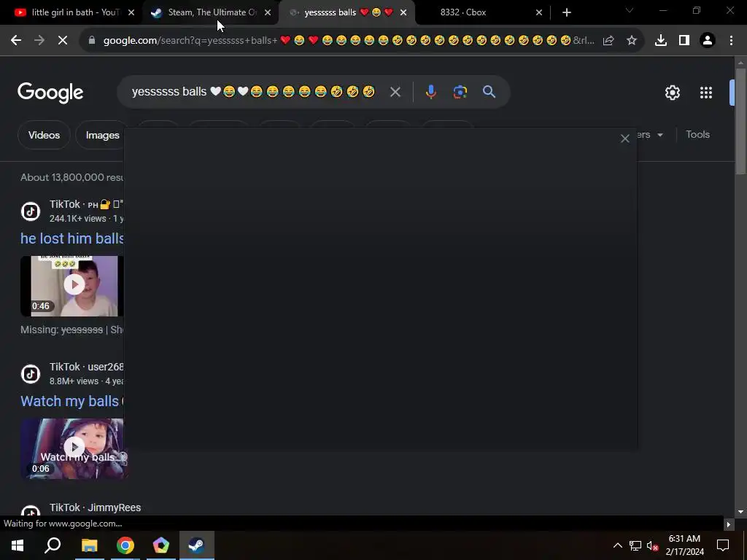Go back to the previous page
747x560 pixels.
(x=16, y=41)
